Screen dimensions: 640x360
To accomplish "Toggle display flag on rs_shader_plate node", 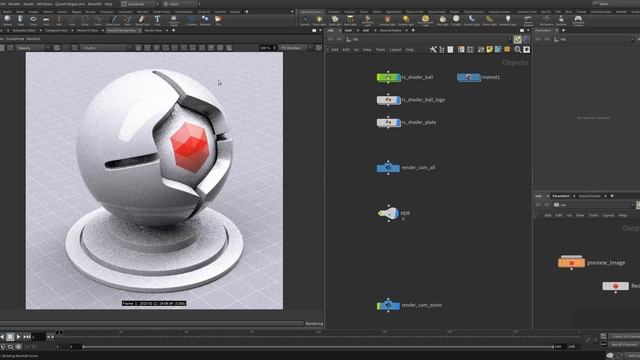I will click(x=398, y=122).
